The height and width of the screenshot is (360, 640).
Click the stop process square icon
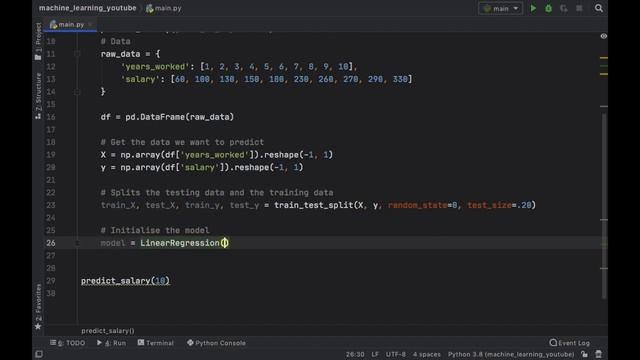(x=579, y=8)
